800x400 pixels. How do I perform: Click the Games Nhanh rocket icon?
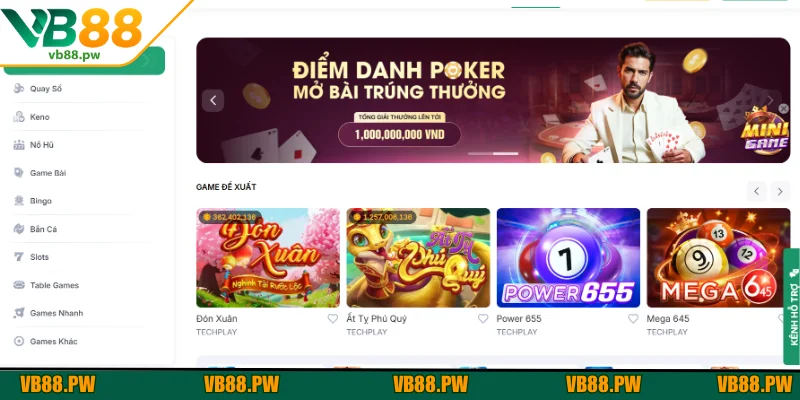[x=19, y=313]
